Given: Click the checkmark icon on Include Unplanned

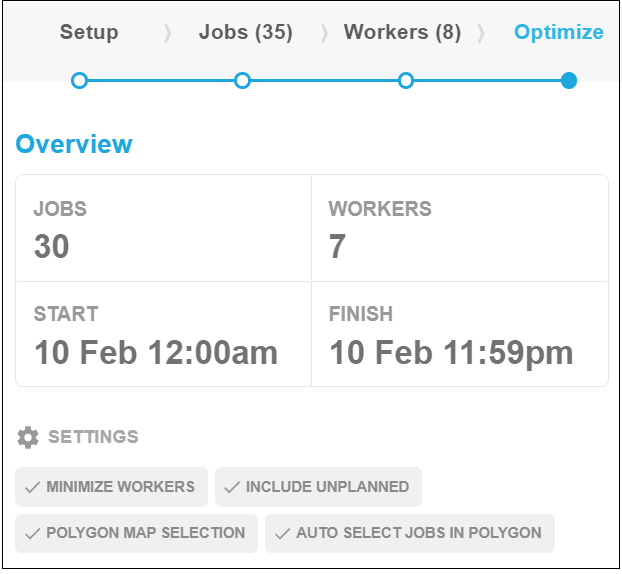Looking at the screenshot, I should 232,487.
